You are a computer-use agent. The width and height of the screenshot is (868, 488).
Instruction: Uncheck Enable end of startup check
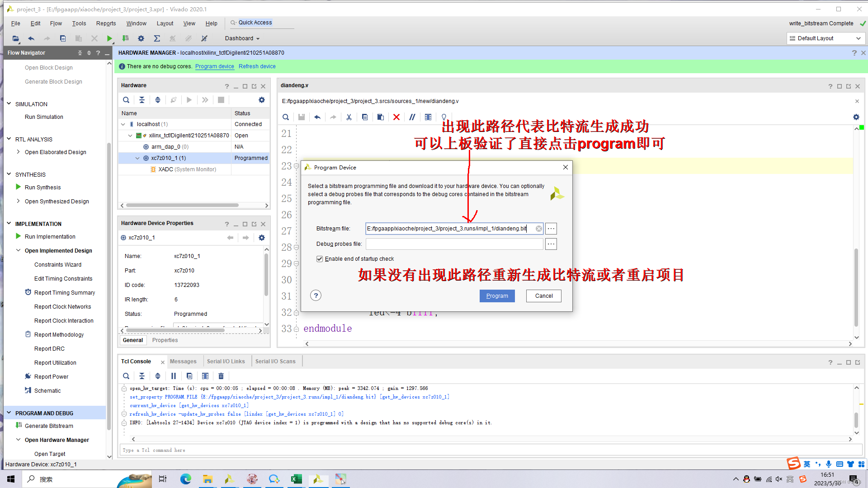coord(320,259)
